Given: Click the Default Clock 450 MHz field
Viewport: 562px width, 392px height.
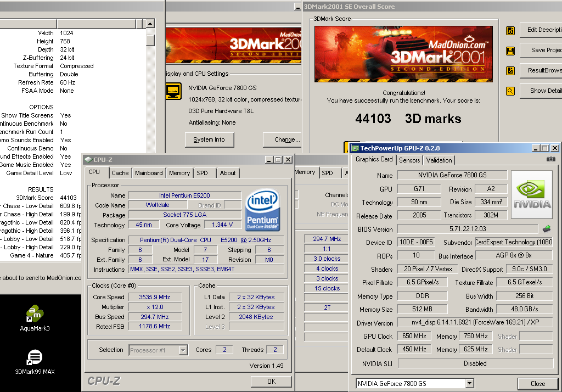Looking at the screenshot, I should tap(414, 349).
